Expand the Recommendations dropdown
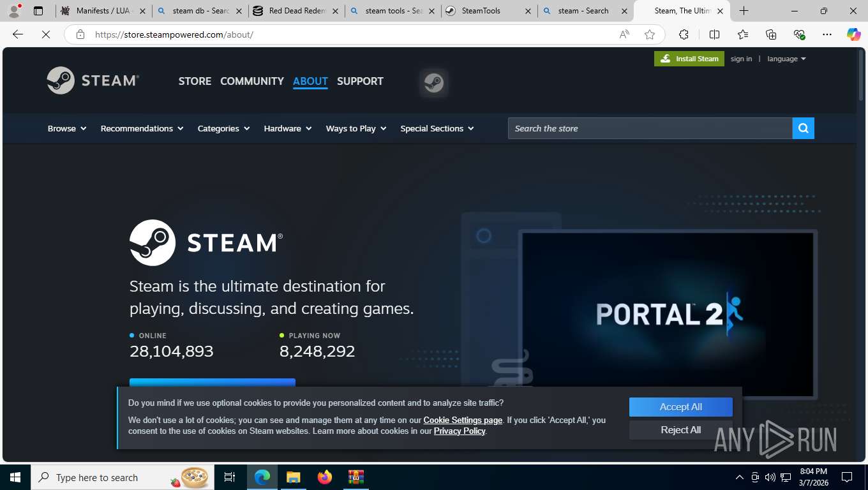868x490 pixels. click(142, 128)
